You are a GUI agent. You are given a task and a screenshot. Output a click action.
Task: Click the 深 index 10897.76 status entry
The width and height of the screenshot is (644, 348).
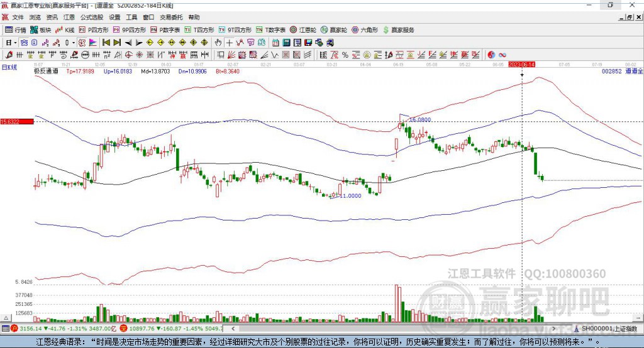pos(172,329)
